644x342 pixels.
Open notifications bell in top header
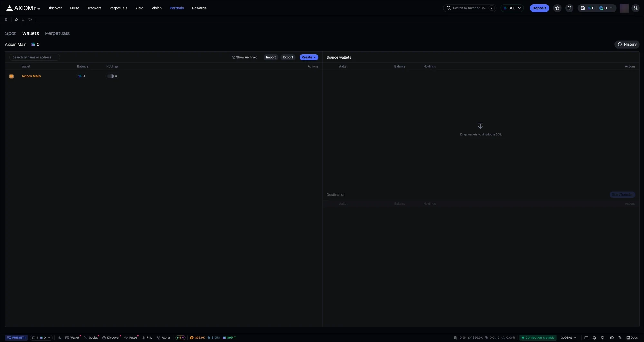[x=569, y=8]
